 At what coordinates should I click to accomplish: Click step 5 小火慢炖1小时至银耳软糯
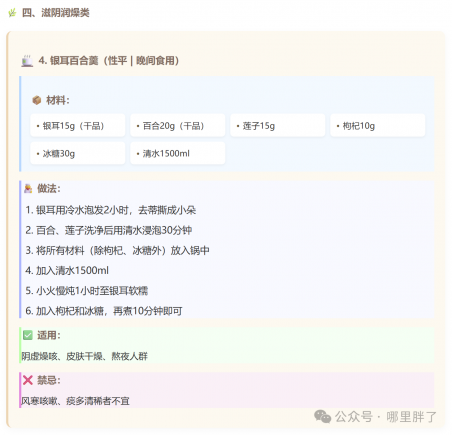tap(87, 291)
